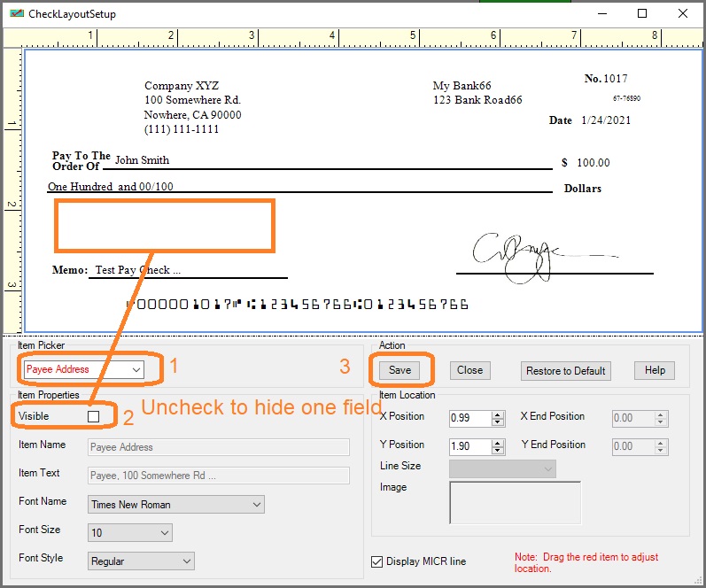The image size is (706, 588).
Task: Click the CheckLayoutSetup app icon in title bar
Action: pyautogui.click(x=16, y=13)
